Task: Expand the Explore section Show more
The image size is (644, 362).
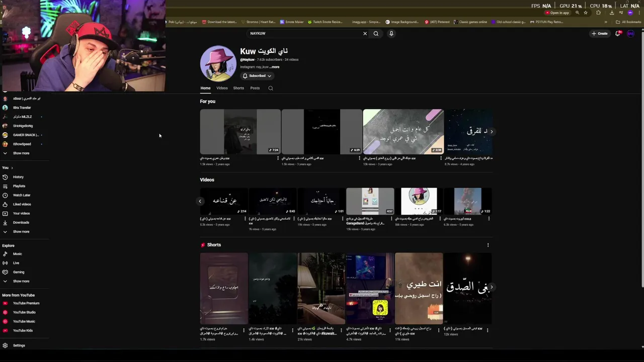Action: 21,281
